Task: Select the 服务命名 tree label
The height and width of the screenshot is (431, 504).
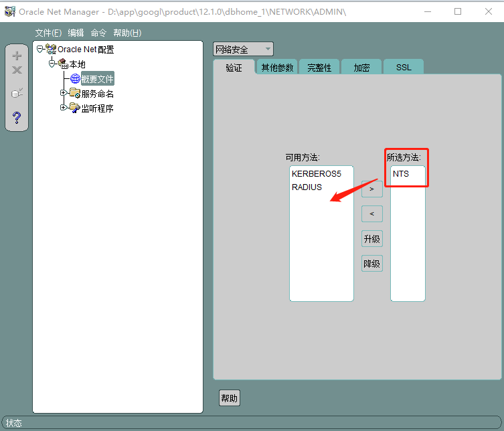Action: (x=98, y=94)
